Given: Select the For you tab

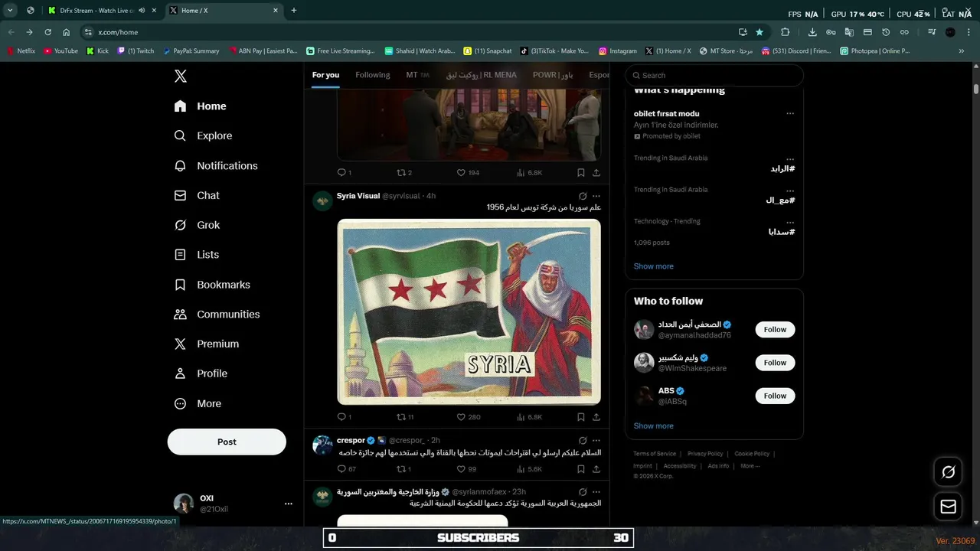Looking at the screenshot, I should click(325, 75).
